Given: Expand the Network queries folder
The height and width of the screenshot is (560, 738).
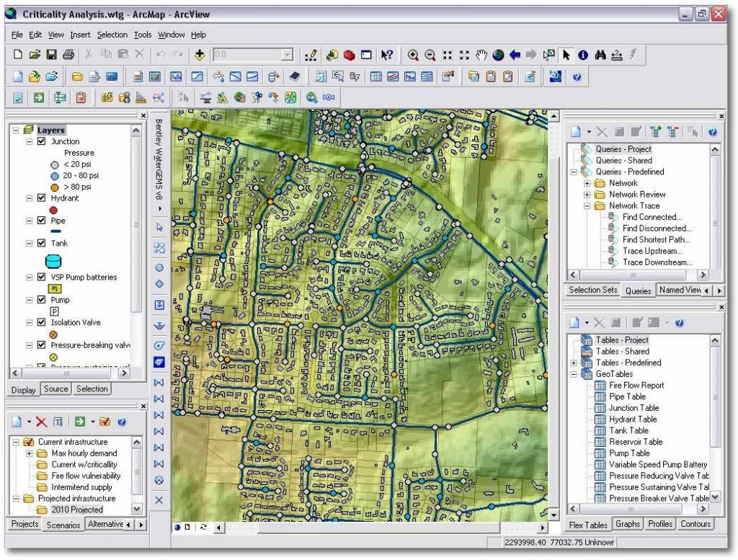Looking at the screenshot, I should click(587, 183).
